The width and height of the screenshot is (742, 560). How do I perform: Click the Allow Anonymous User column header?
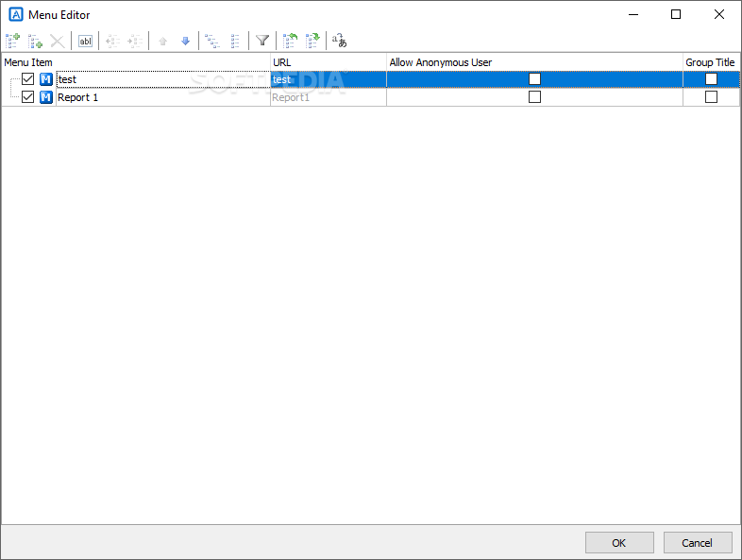pyautogui.click(x=534, y=62)
